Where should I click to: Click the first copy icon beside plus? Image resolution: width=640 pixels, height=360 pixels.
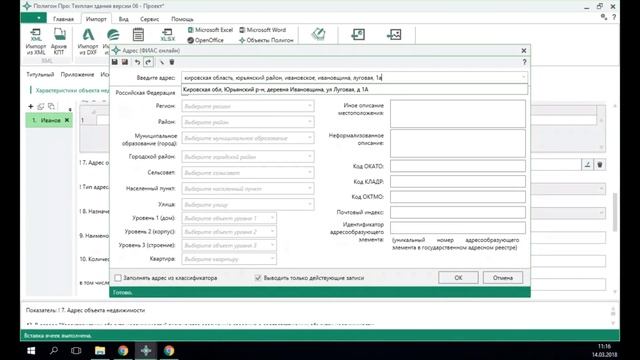pyautogui.click(x=41, y=107)
